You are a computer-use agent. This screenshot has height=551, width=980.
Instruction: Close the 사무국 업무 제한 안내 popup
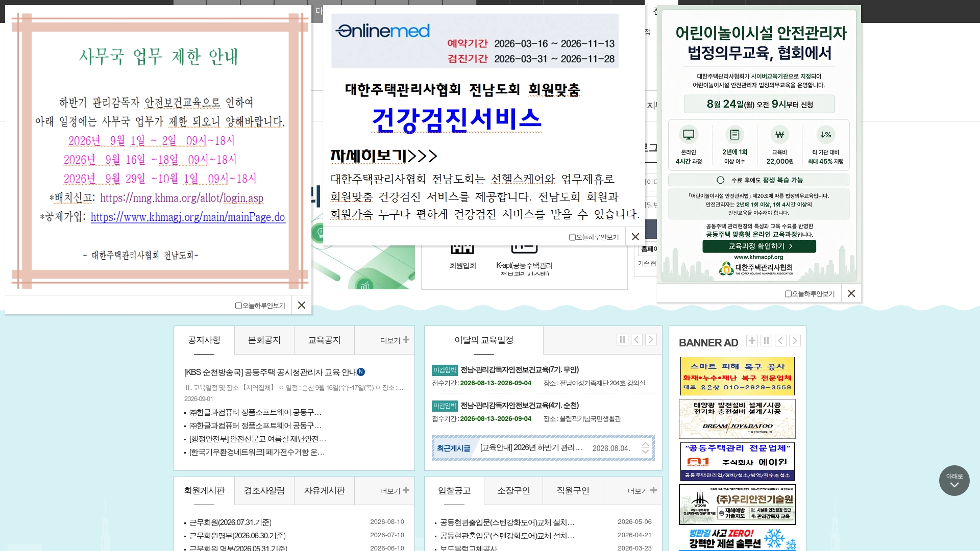pyautogui.click(x=302, y=305)
